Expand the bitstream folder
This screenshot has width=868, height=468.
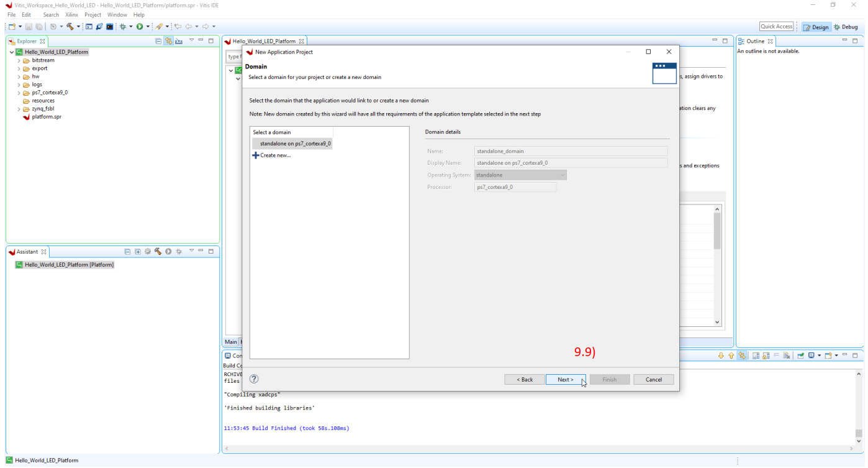click(19, 60)
